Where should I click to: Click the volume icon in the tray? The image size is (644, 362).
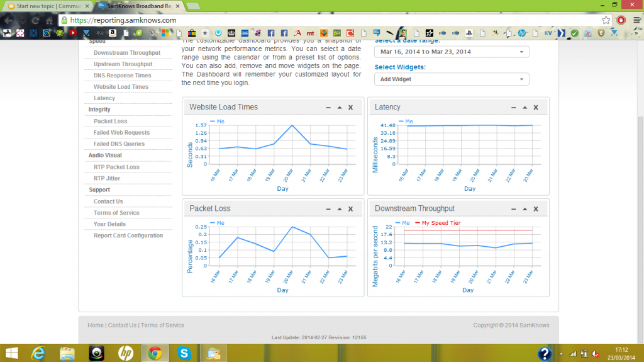coord(596,353)
